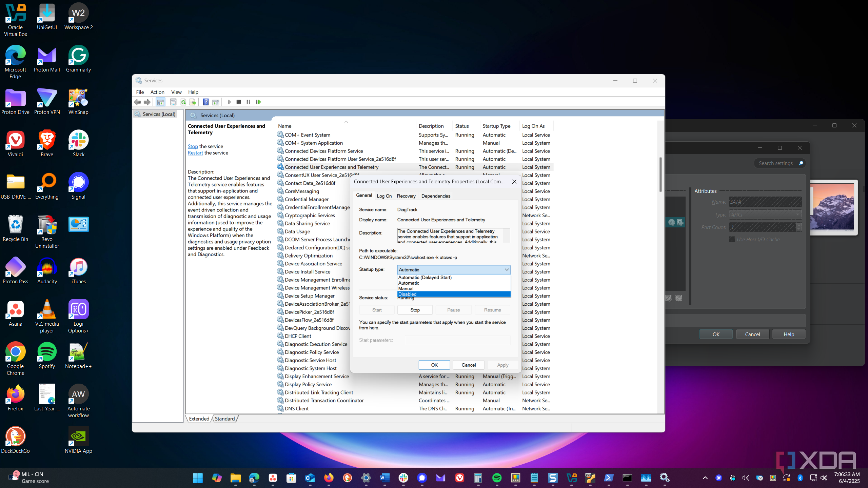Click the Stop button in service properties

click(415, 310)
